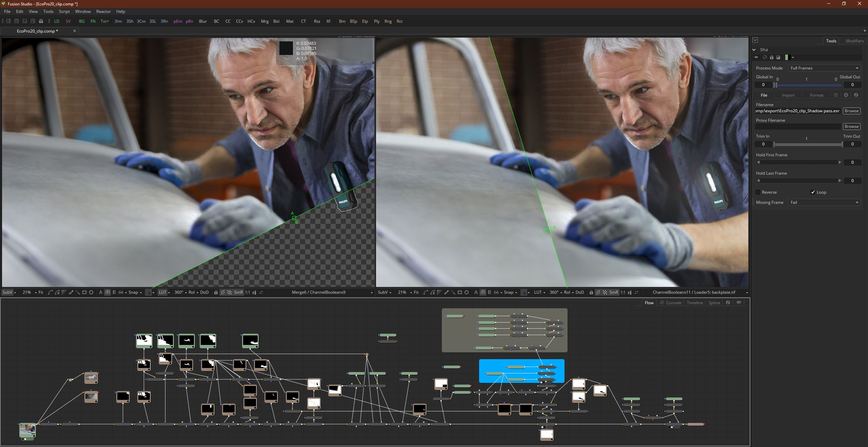The width and height of the screenshot is (868, 447).
Task: Click the Browse button next to Filename
Action: coord(851,111)
